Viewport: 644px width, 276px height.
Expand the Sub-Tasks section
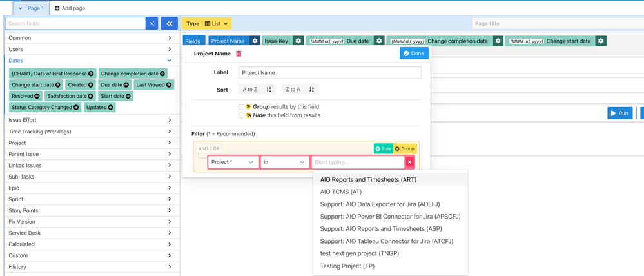tap(92, 177)
